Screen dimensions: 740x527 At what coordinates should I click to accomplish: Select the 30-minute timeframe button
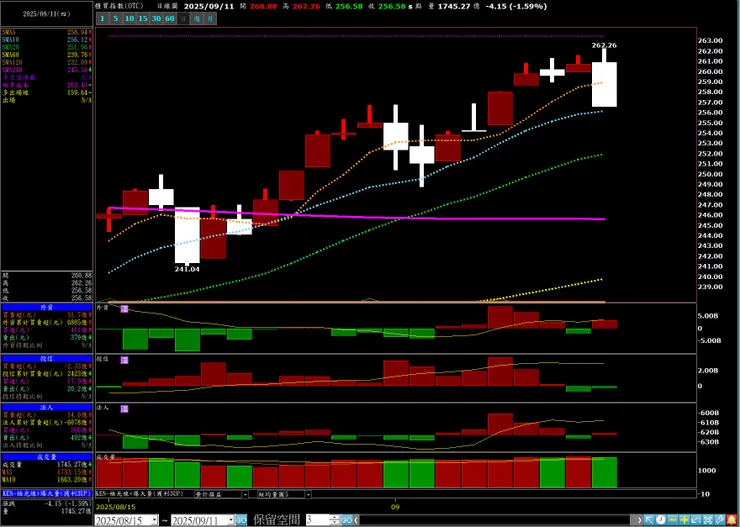pyautogui.click(x=156, y=19)
